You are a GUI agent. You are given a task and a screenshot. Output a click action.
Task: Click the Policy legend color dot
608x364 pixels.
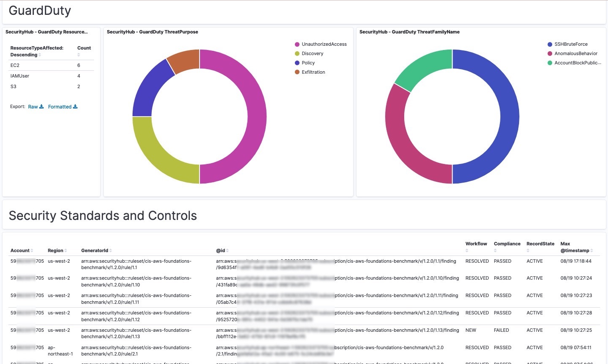click(297, 63)
